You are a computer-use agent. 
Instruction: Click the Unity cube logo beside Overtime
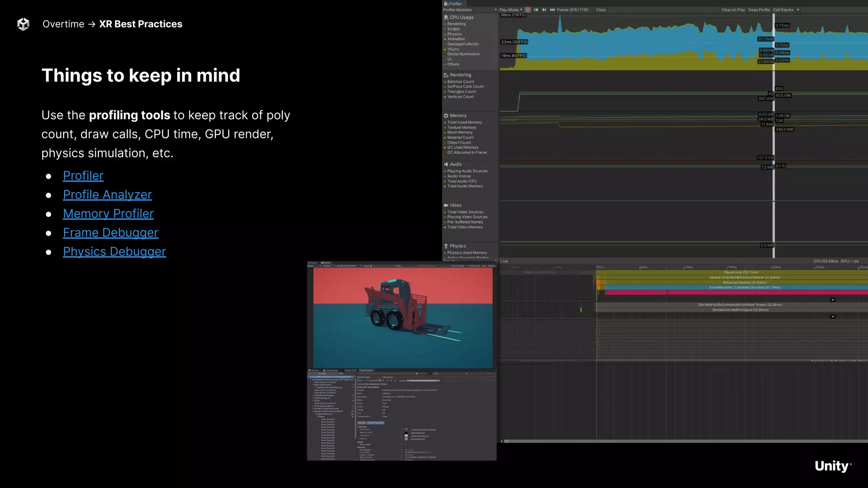(x=23, y=24)
